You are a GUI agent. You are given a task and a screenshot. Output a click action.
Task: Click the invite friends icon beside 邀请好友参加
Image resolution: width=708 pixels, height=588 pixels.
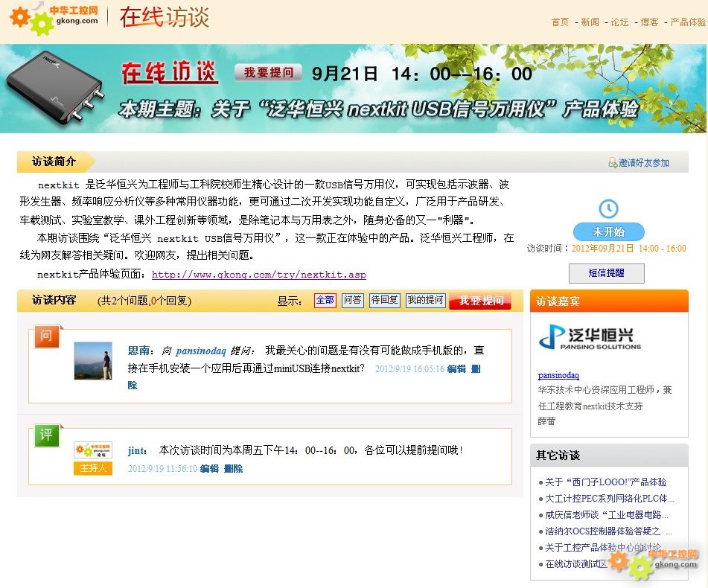click(613, 162)
